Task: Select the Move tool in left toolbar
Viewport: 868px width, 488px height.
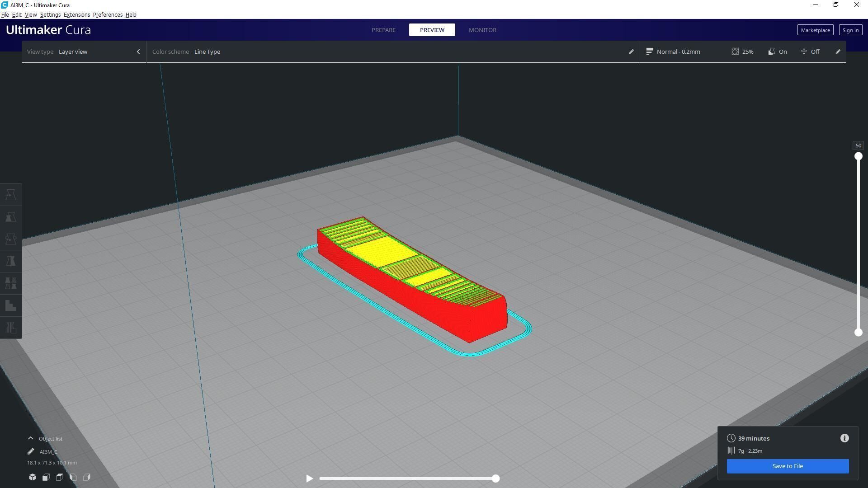Action: [11, 195]
